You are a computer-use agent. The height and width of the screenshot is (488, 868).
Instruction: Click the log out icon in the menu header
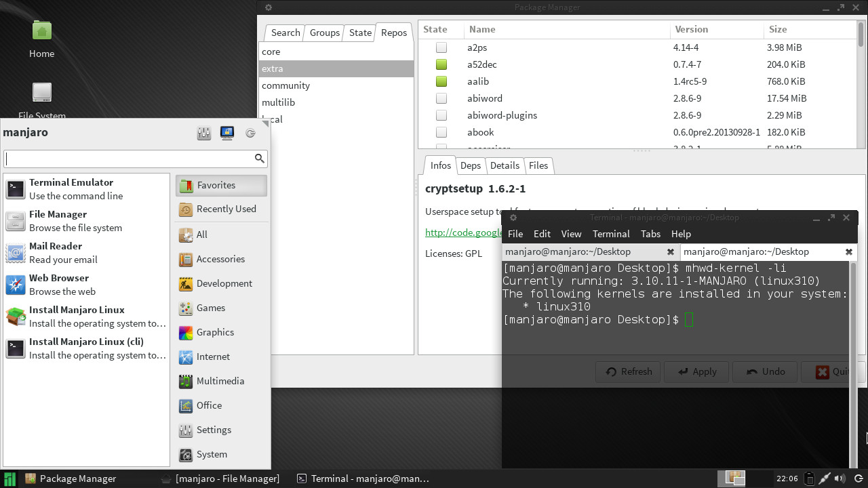250,133
